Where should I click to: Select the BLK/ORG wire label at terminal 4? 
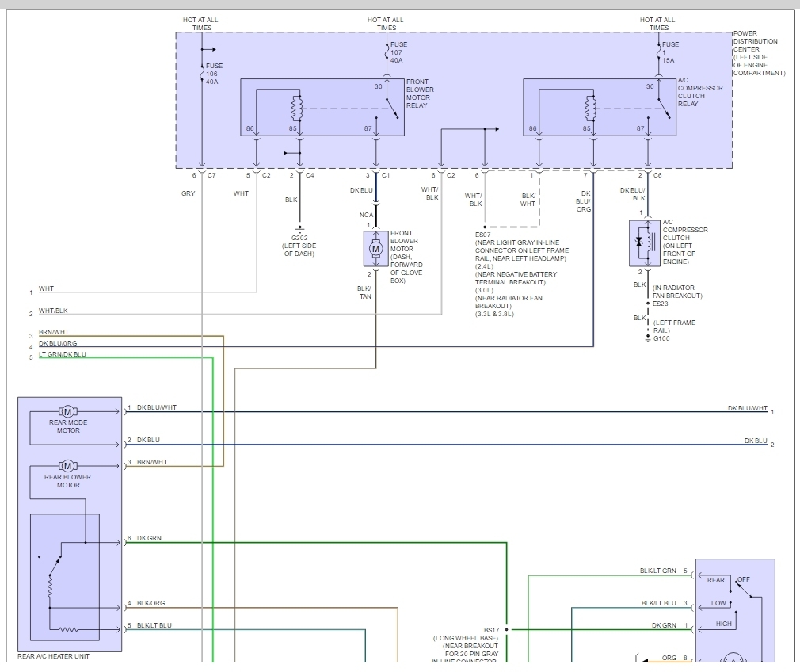pos(150,603)
